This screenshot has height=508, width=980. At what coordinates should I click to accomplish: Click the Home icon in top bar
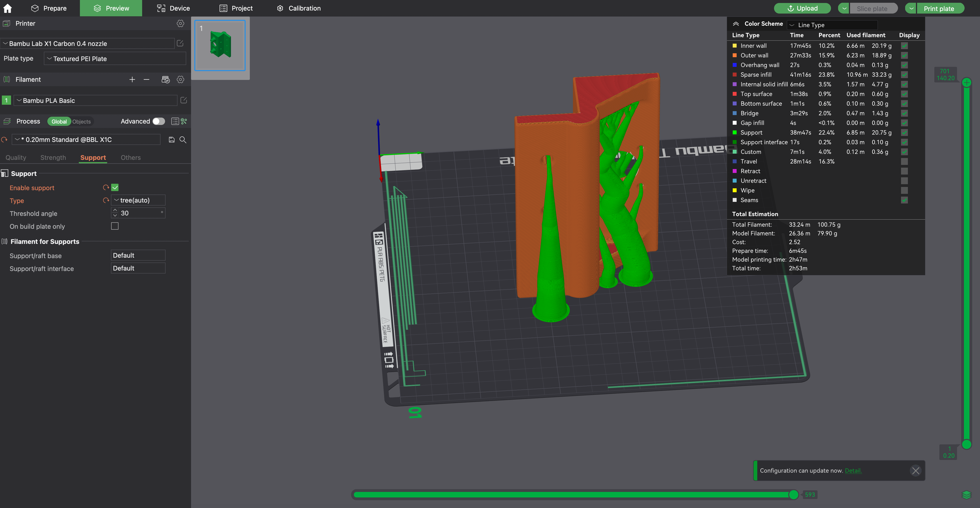pyautogui.click(x=7, y=8)
